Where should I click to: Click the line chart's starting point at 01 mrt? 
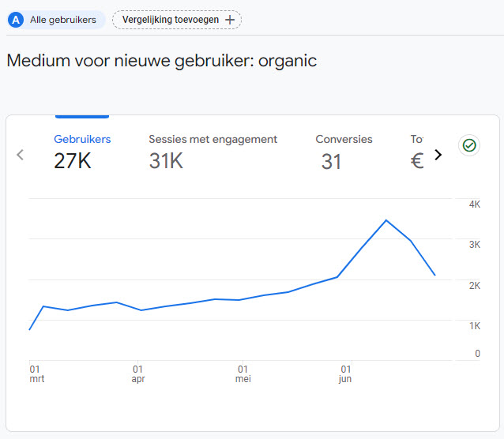point(29,329)
